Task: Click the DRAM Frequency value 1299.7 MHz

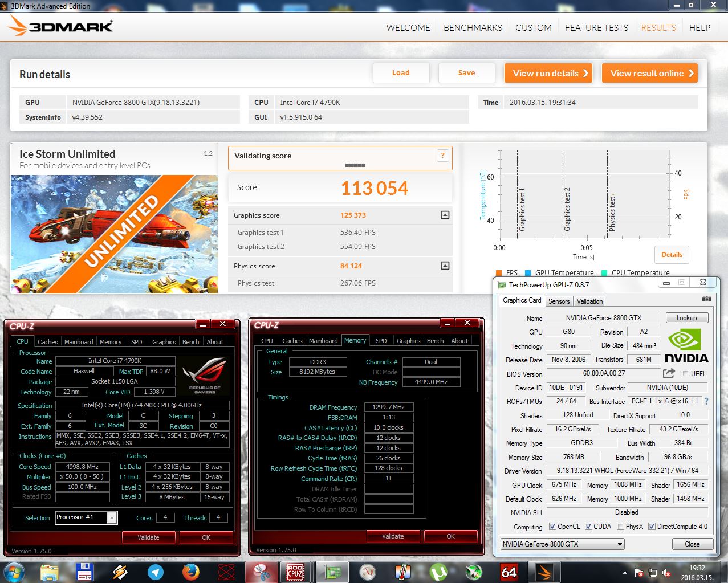Action: [x=389, y=407]
